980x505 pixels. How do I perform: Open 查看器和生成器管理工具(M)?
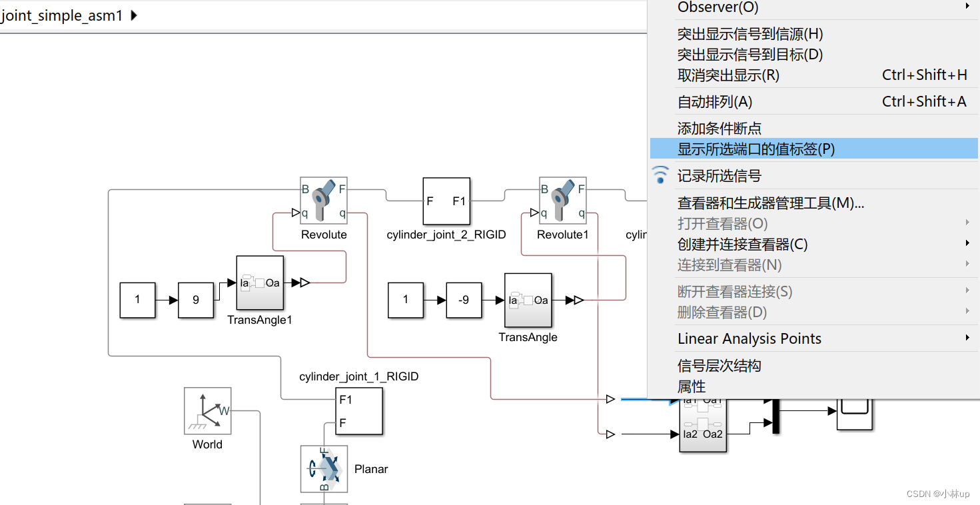tap(769, 203)
